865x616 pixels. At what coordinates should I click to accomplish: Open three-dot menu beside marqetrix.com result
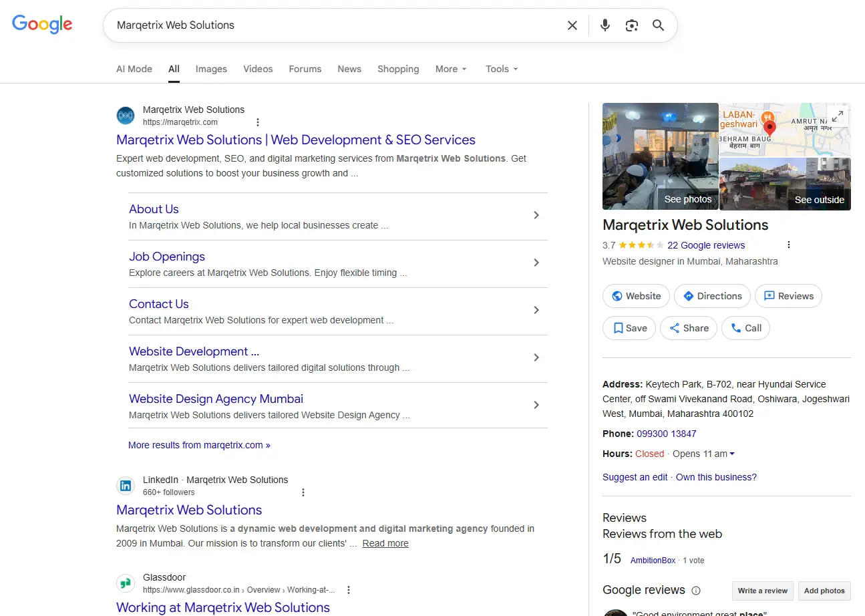(258, 122)
